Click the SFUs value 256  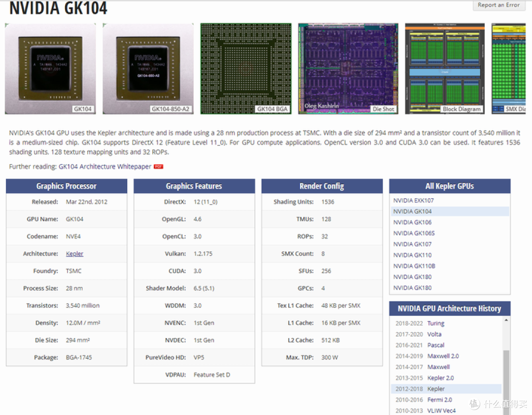tap(326, 271)
